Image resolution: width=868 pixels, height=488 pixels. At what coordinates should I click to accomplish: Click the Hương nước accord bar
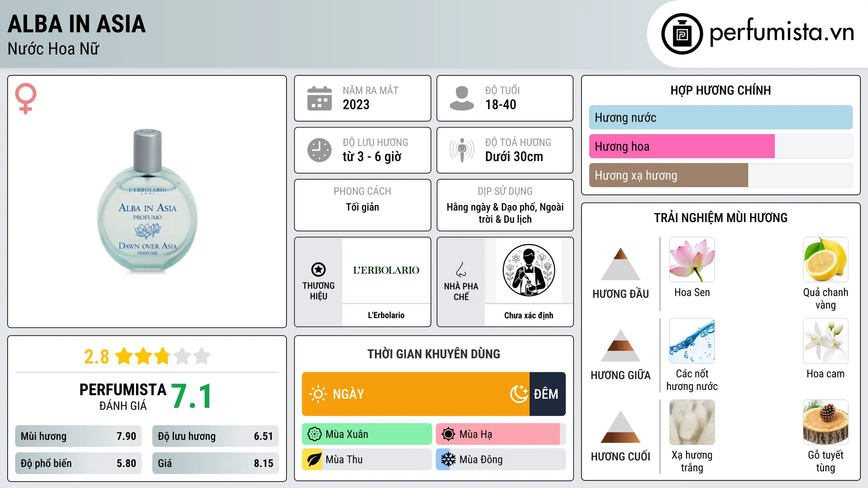coord(721,117)
